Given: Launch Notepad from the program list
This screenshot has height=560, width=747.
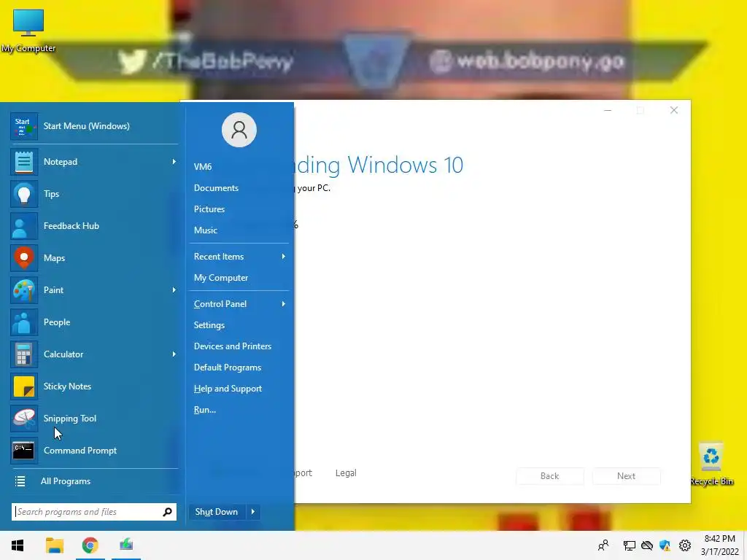Looking at the screenshot, I should [93, 162].
